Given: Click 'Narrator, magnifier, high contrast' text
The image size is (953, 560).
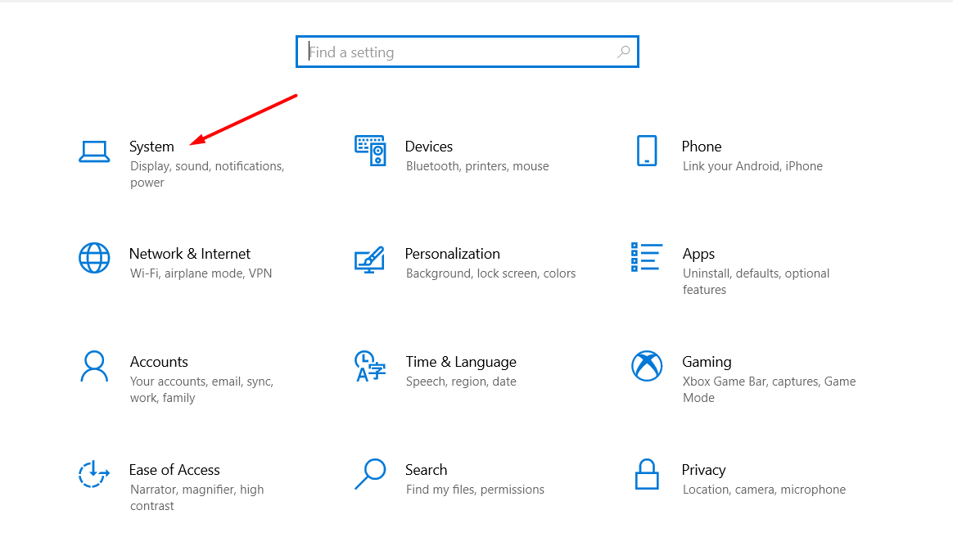Looking at the screenshot, I should coord(197,498).
